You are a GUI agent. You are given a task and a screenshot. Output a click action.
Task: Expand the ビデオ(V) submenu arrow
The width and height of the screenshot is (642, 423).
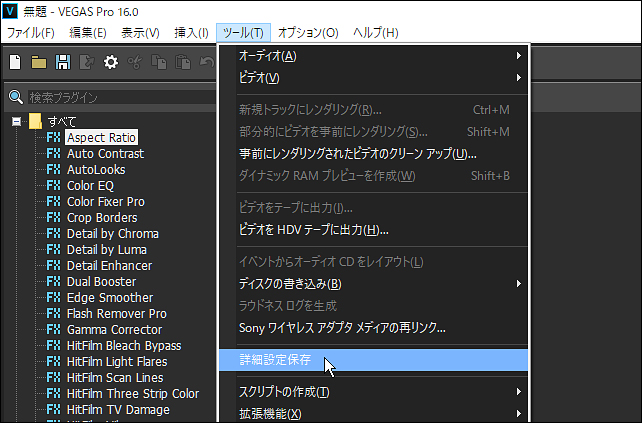coord(519,77)
